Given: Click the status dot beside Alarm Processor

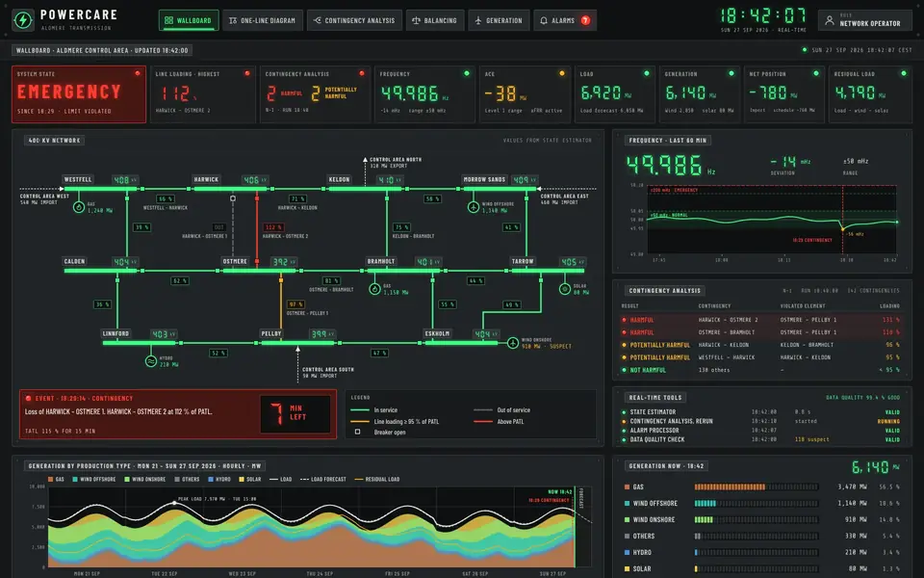Looking at the screenshot, I should pyautogui.click(x=624, y=431).
